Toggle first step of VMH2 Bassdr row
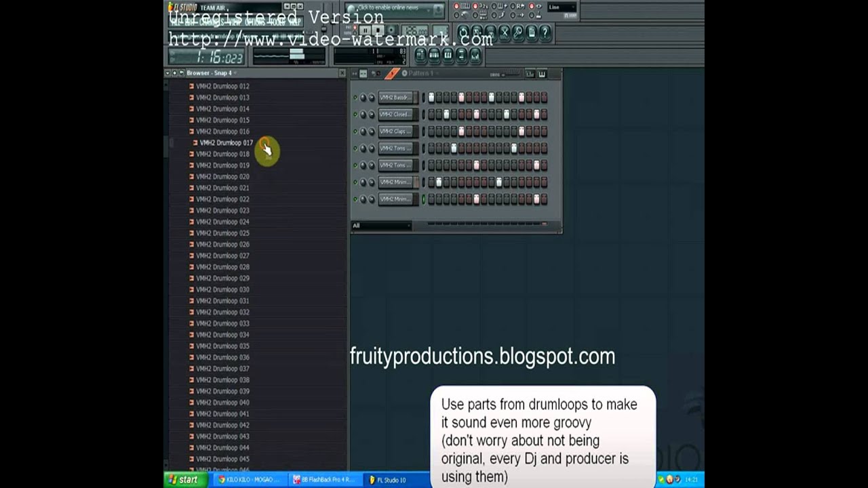 (431, 98)
